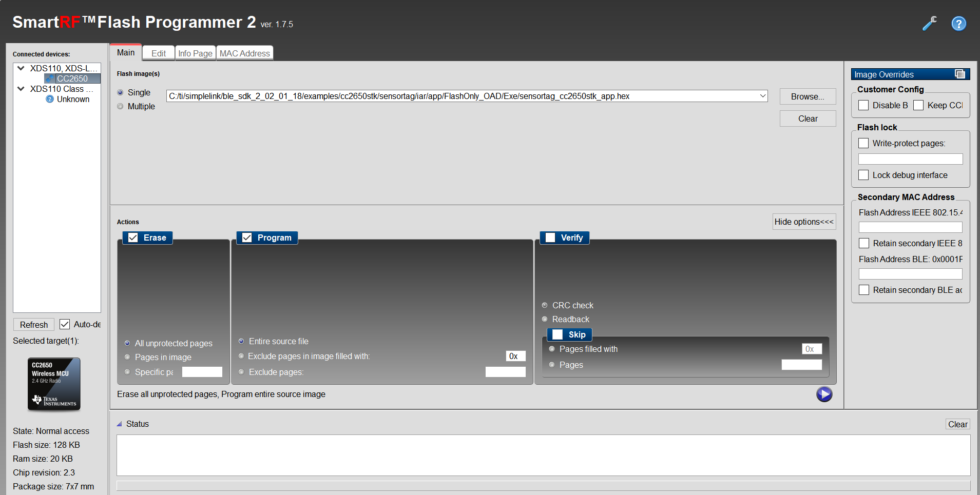Image resolution: width=980 pixels, height=495 pixels.
Task: Click the Clear flash image button
Action: click(808, 118)
